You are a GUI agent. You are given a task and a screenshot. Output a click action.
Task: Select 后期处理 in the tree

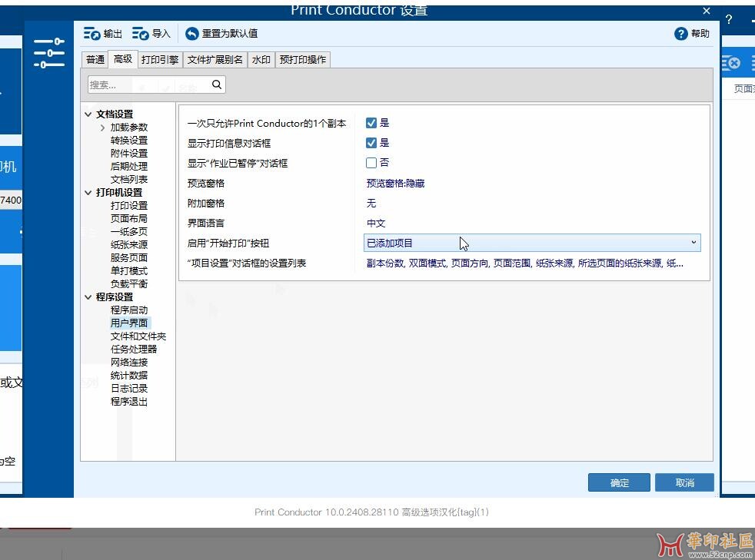click(129, 167)
